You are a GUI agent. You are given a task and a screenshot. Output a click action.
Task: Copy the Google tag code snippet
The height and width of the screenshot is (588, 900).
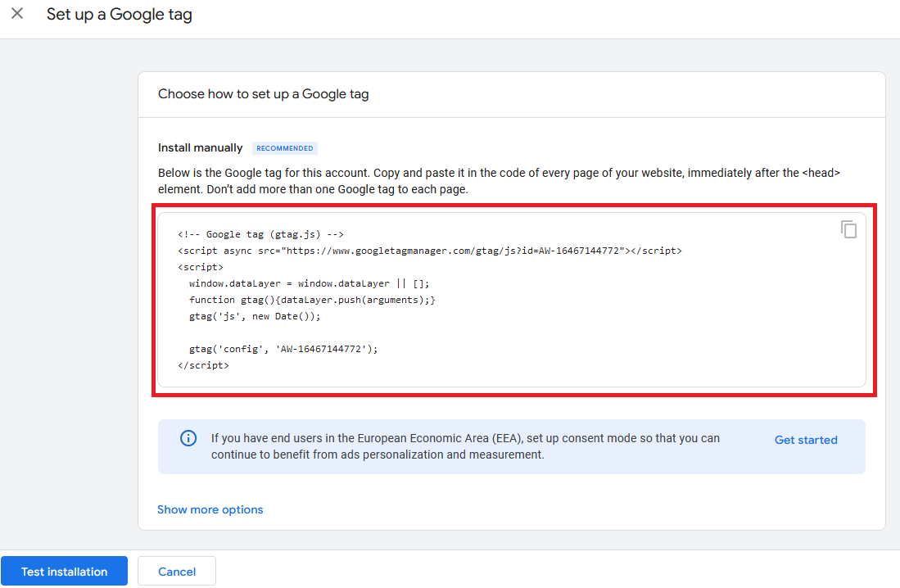point(848,229)
